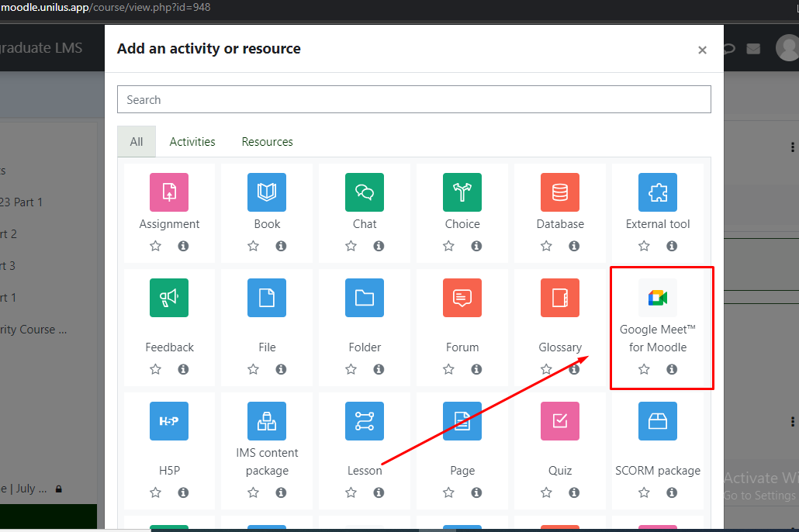Click the Folder label link
This screenshot has height=532, width=799.
365,347
